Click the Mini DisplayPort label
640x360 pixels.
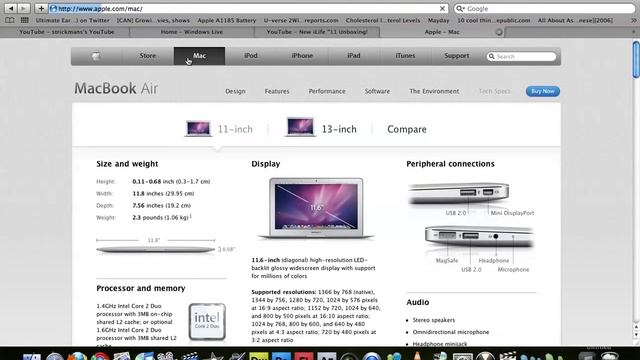click(x=512, y=213)
